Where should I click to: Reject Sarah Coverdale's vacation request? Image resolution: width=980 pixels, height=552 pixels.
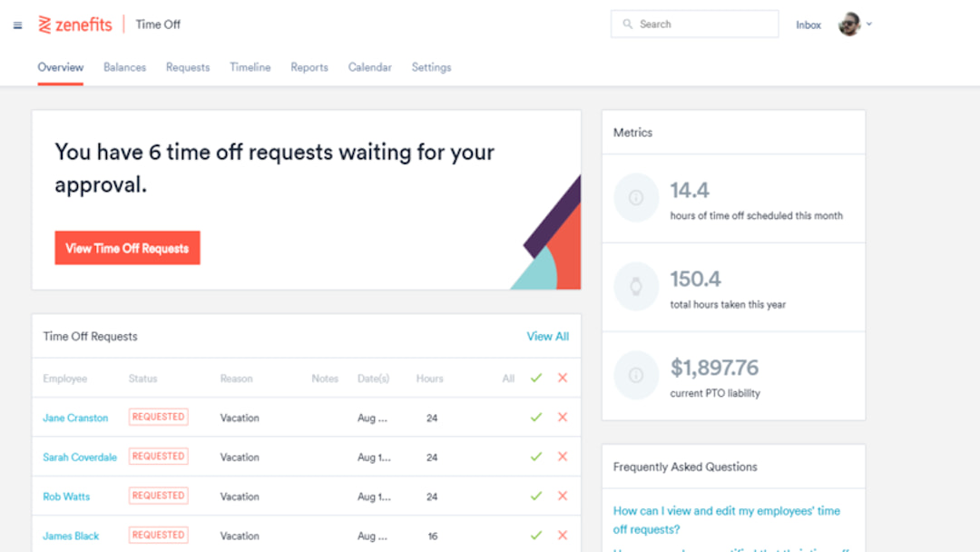pyautogui.click(x=562, y=456)
